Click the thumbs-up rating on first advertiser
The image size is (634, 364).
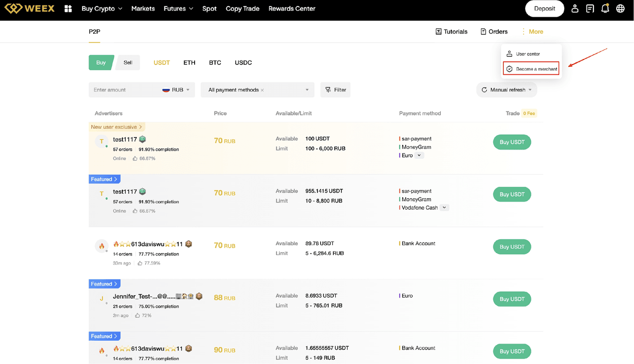point(135,158)
